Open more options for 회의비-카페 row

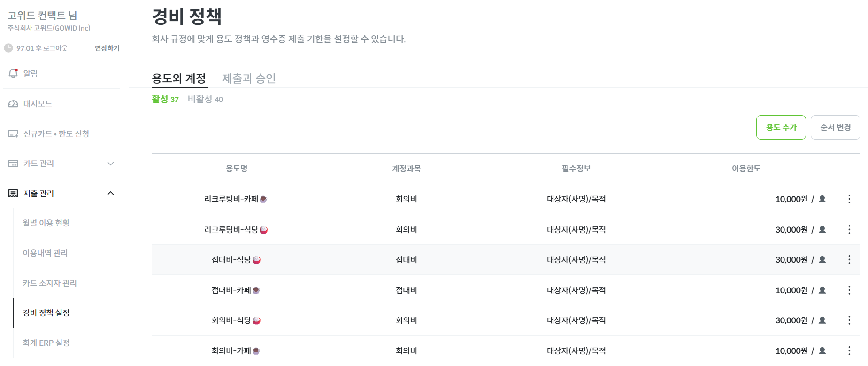point(849,350)
